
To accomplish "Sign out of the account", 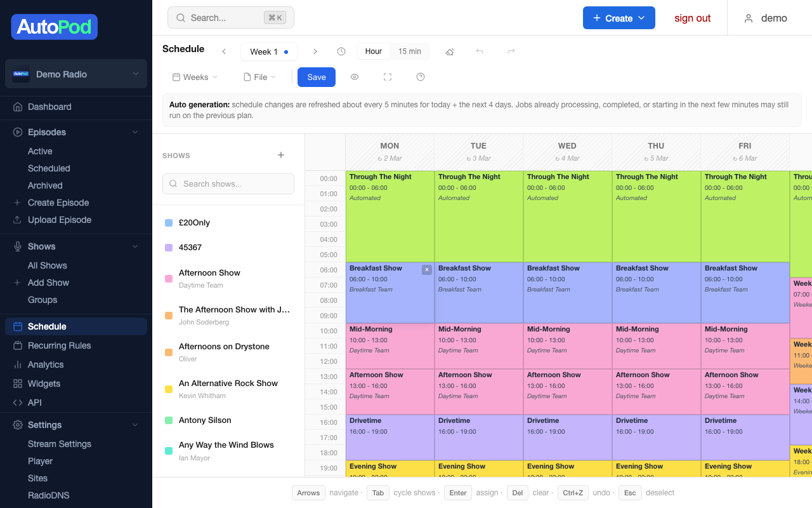I will click(692, 18).
